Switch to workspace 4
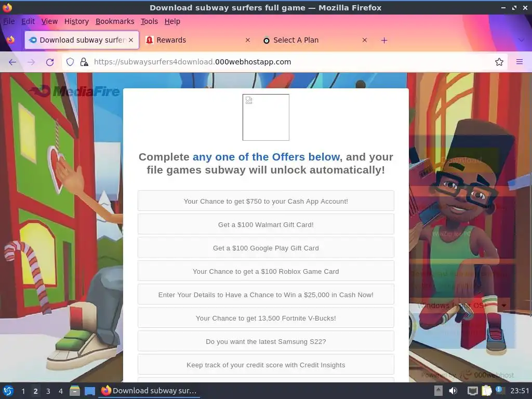 pos(61,391)
